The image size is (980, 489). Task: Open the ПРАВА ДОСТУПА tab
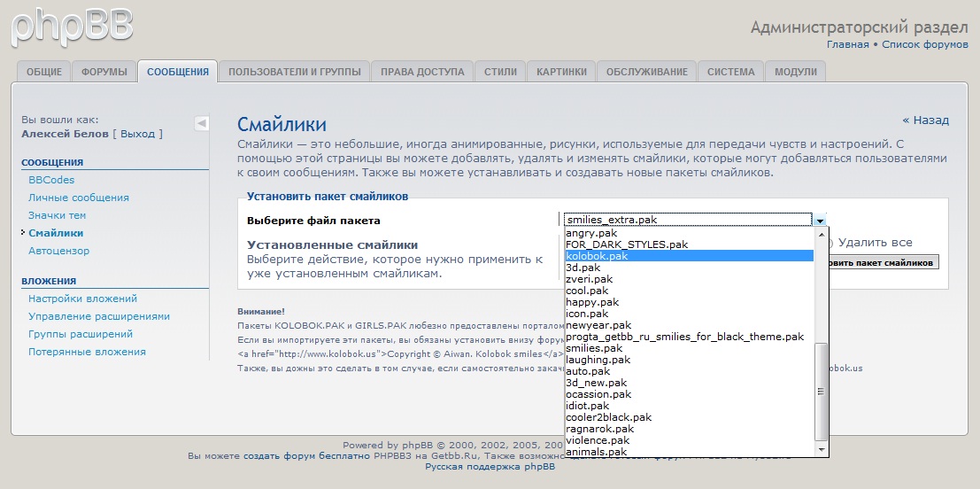422,72
